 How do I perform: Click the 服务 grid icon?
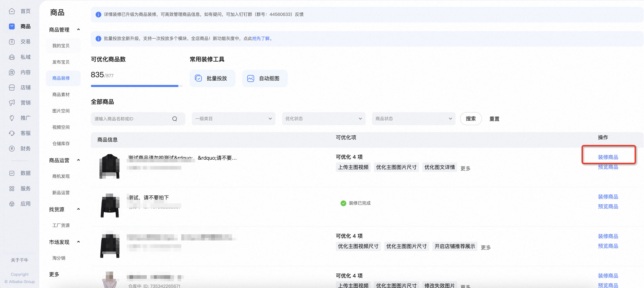click(x=12, y=189)
